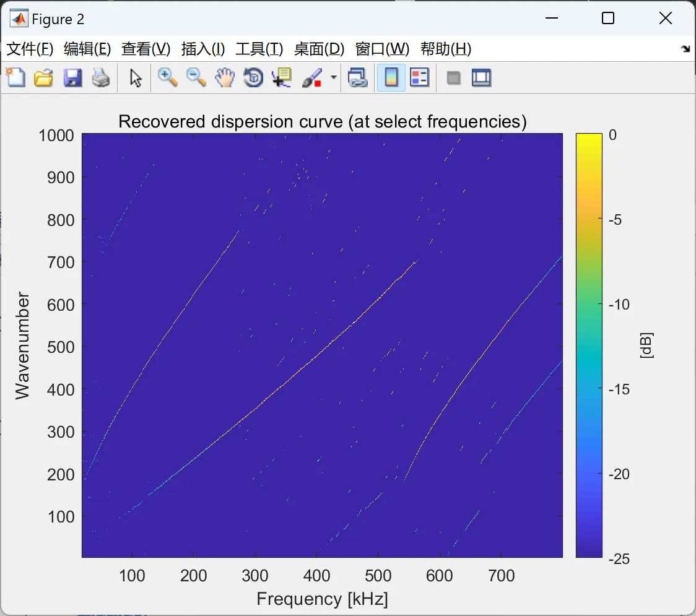Click the dock figure arrow icon
696x616 pixels.
686,48
